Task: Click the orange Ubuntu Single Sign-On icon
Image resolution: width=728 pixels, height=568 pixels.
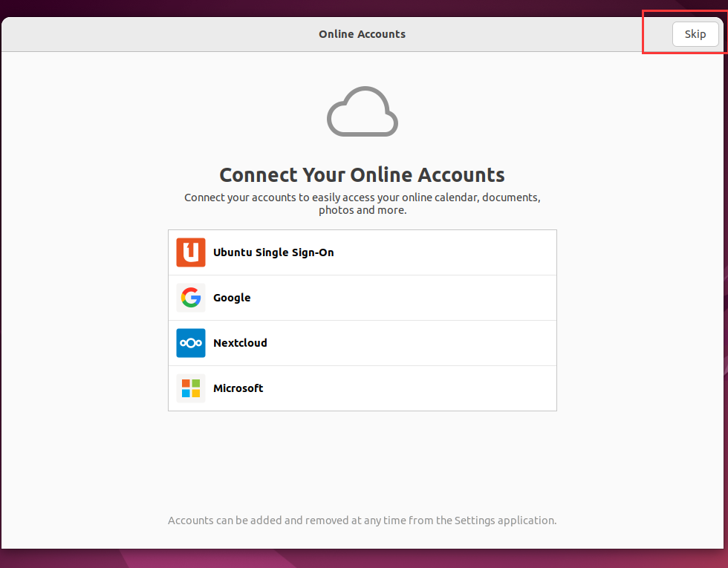Action: click(x=191, y=252)
